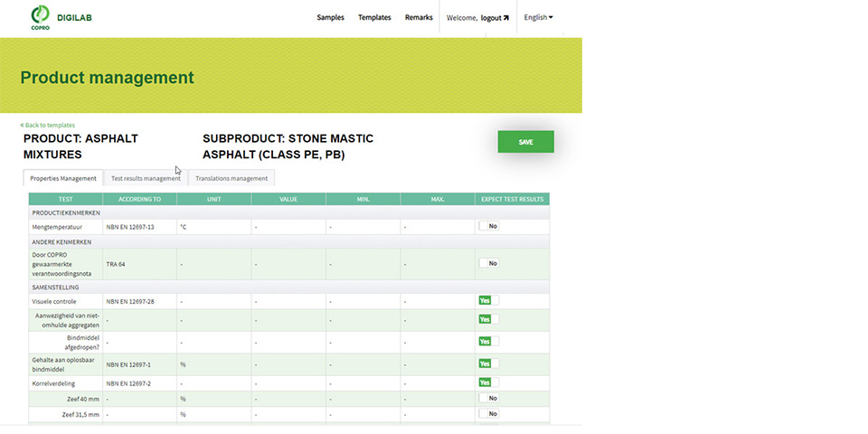Toggle expect results for Gehalte aan oplosbaar bindmiddel
Screen dimensions: 868x434
coord(488,363)
